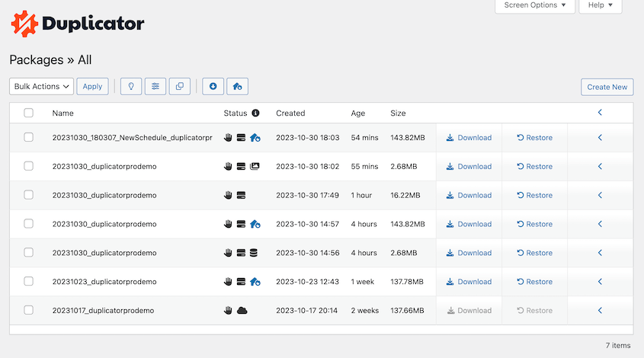This screenshot has height=358, width=644.
Task: Check the 14:56 package row checkbox
Action: (x=28, y=252)
